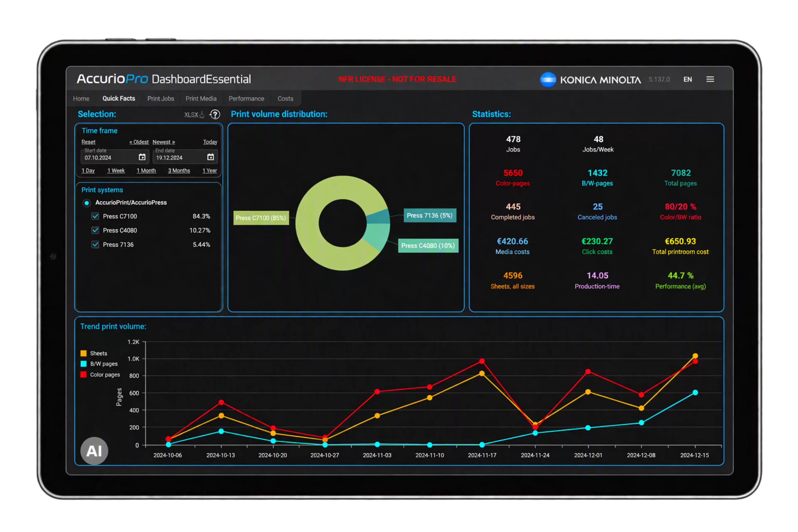Image resolution: width=798 pixels, height=532 pixels.
Task: Toggle the Sheets legend color swatch
Action: pyautogui.click(x=84, y=353)
